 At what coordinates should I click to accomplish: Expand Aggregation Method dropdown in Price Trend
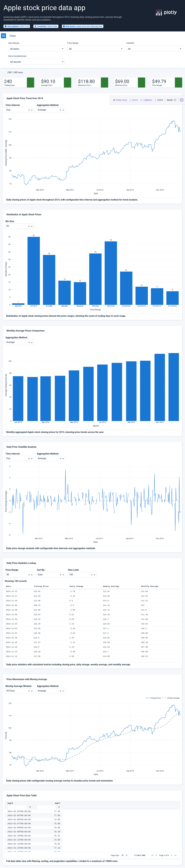point(63,110)
